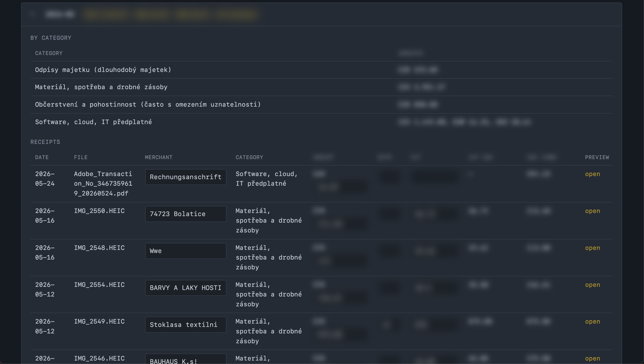Select the Materiál, spotřeba a drobné zásoby summary row

[321, 87]
